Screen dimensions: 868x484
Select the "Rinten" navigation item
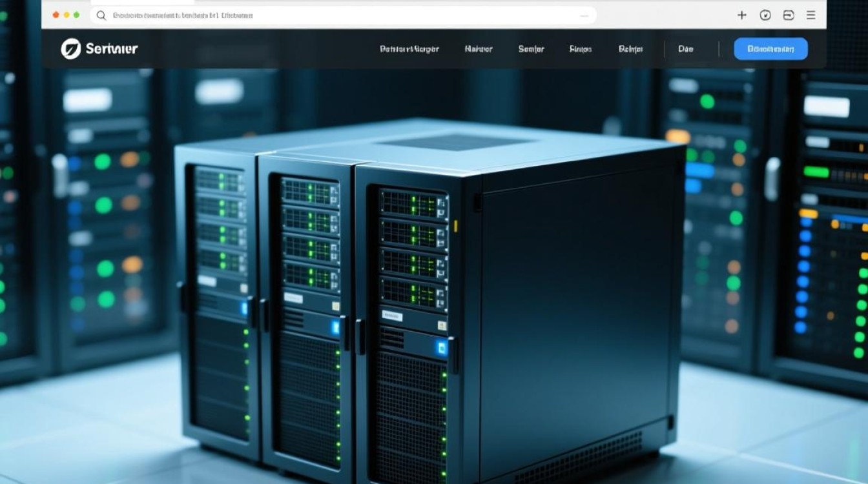[580, 49]
